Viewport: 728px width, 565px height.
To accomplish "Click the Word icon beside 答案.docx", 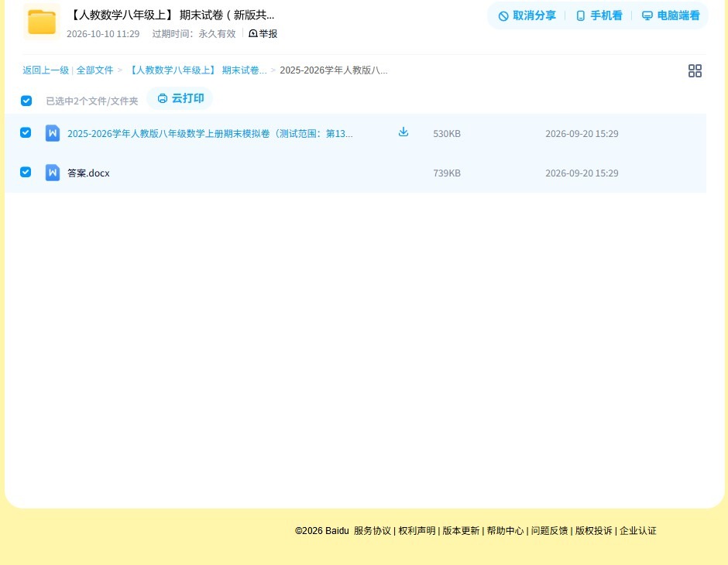I will [x=53, y=173].
